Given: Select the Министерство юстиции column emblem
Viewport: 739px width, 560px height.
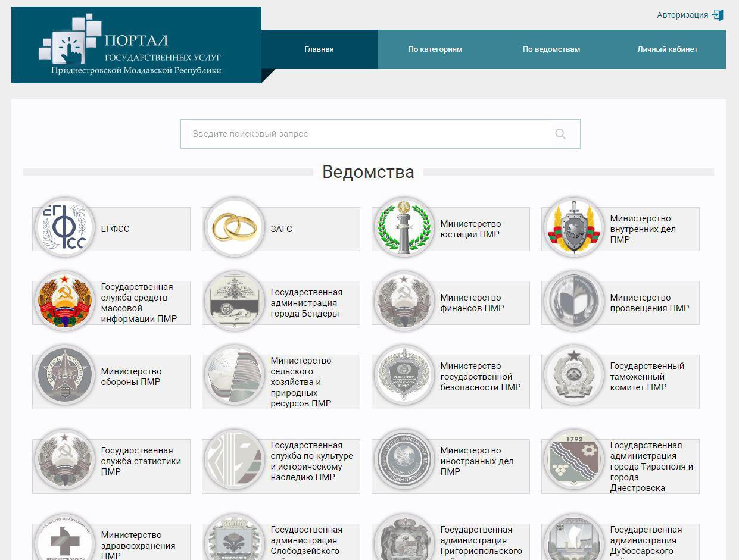Looking at the screenshot, I should coord(404,228).
